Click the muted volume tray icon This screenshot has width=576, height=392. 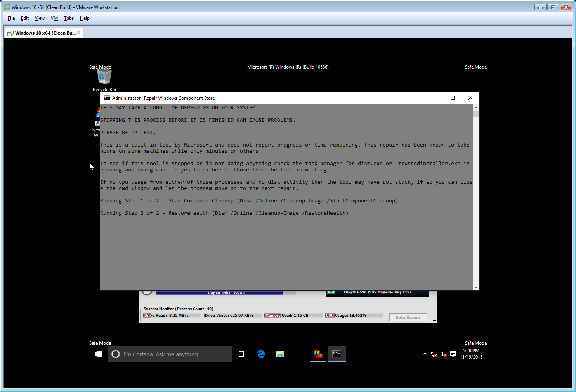tap(443, 354)
